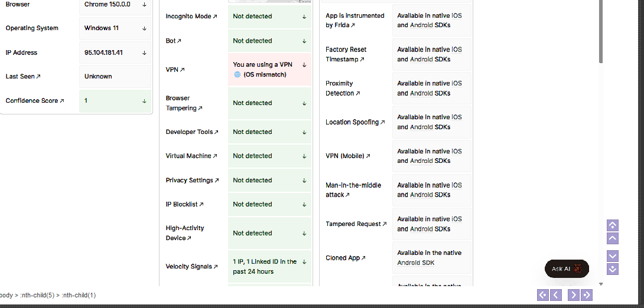Image resolution: width=644 pixels, height=308 pixels.
Task: Open the Incognito Mode documentation link
Action: [x=191, y=17]
